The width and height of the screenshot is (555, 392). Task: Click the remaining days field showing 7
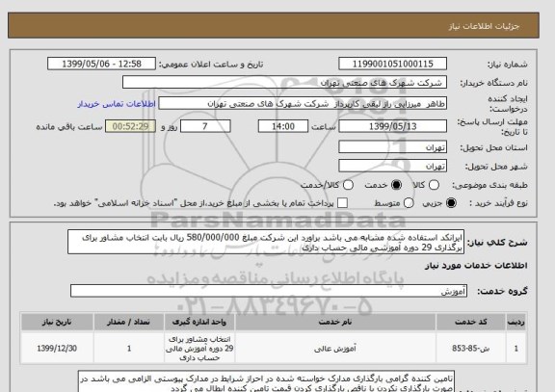[x=205, y=126]
